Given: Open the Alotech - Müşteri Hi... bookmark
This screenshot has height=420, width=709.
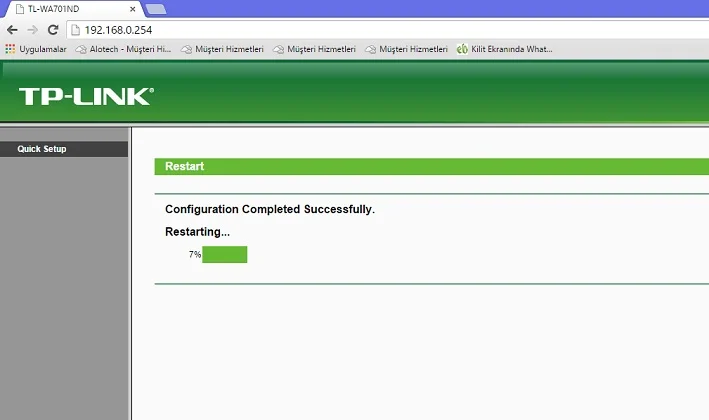Looking at the screenshot, I should tap(124, 48).
